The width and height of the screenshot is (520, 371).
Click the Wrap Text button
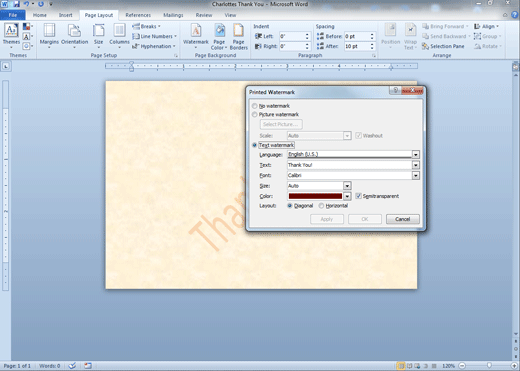pyautogui.click(x=410, y=37)
